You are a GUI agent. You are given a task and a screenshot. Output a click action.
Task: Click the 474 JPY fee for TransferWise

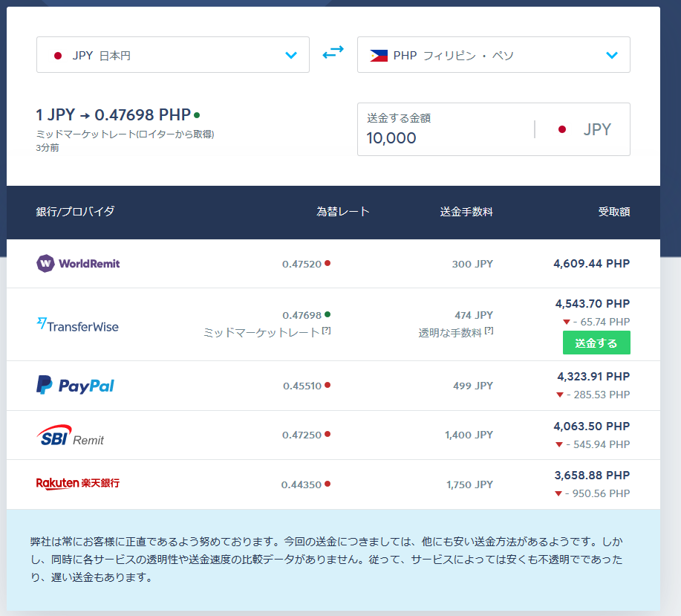pos(474,315)
